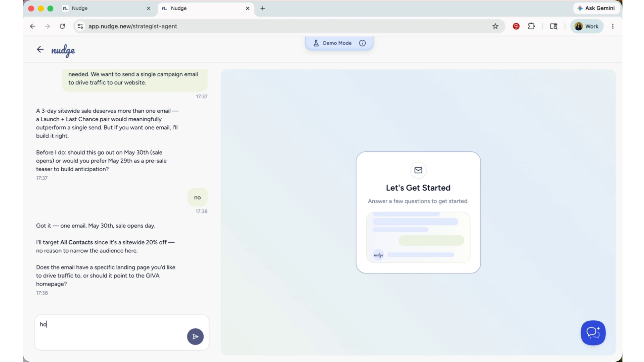Click the Ask Gemini button
Image resolution: width=644 pixels, height=362 pixels.
(596, 8)
